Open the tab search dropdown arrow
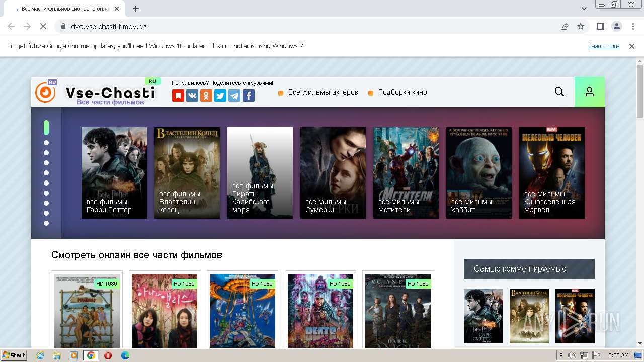The image size is (644, 362). (584, 9)
